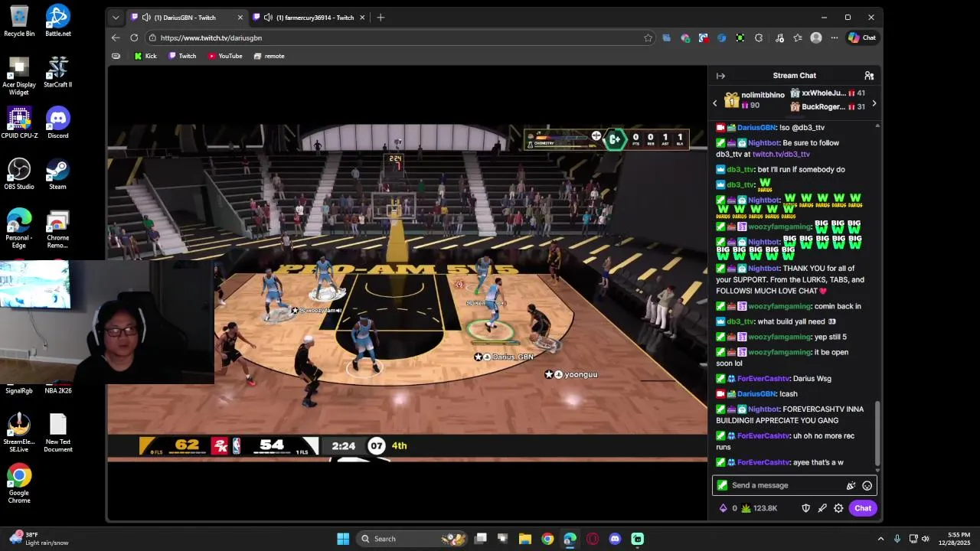The height and width of the screenshot is (551, 980).
Task: Mute audio on the DariusGBN tab
Action: [x=146, y=18]
